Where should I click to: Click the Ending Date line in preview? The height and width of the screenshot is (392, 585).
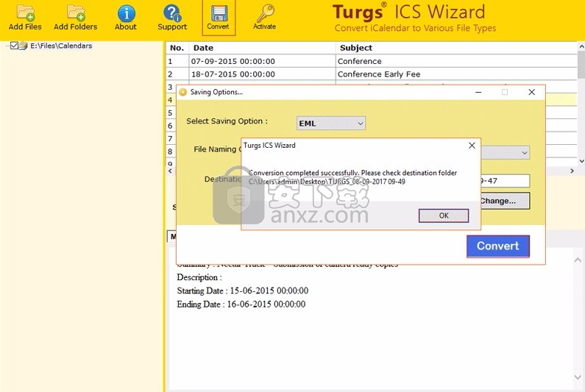241,304
